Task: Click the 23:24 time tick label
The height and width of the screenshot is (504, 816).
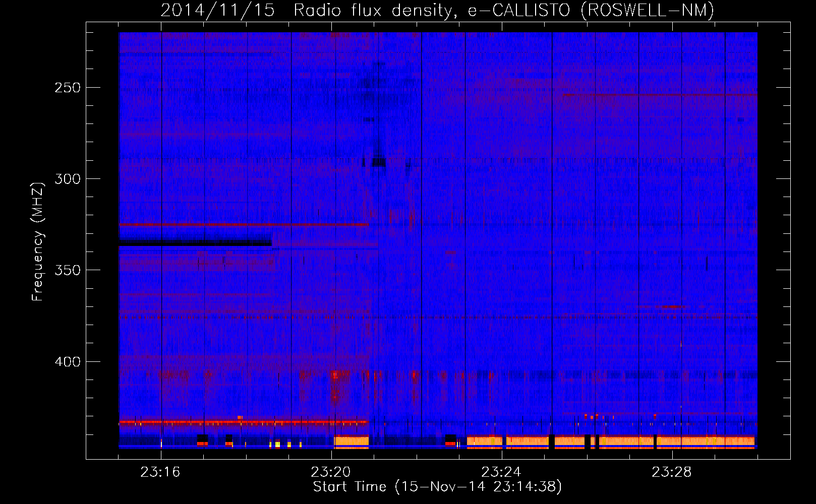Action: (x=501, y=472)
